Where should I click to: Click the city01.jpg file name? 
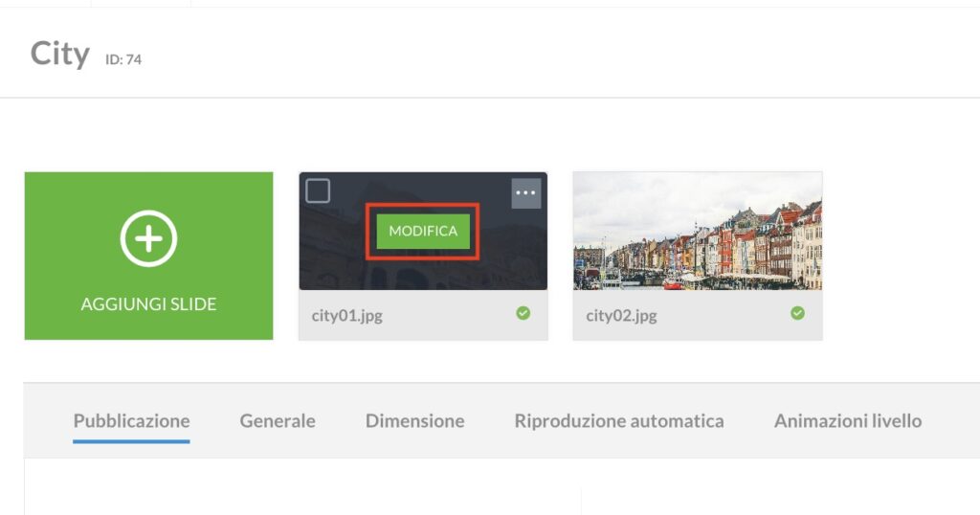[346, 315]
